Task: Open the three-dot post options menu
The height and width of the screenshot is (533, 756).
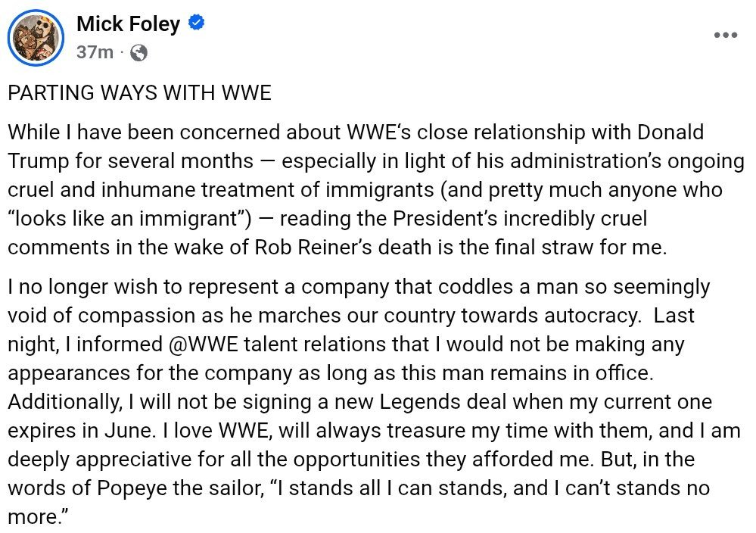Action: [x=726, y=36]
